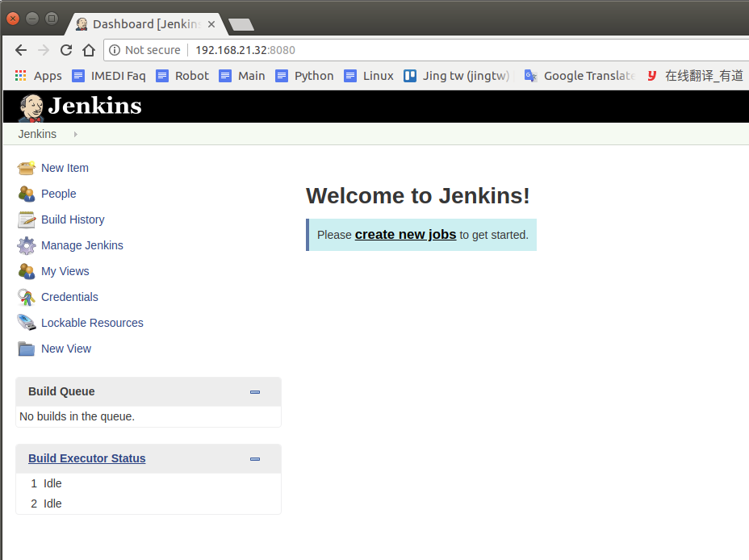The image size is (749, 560).
Task: Click the Jenkins breadcrumb link
Action: coord(37,134)
